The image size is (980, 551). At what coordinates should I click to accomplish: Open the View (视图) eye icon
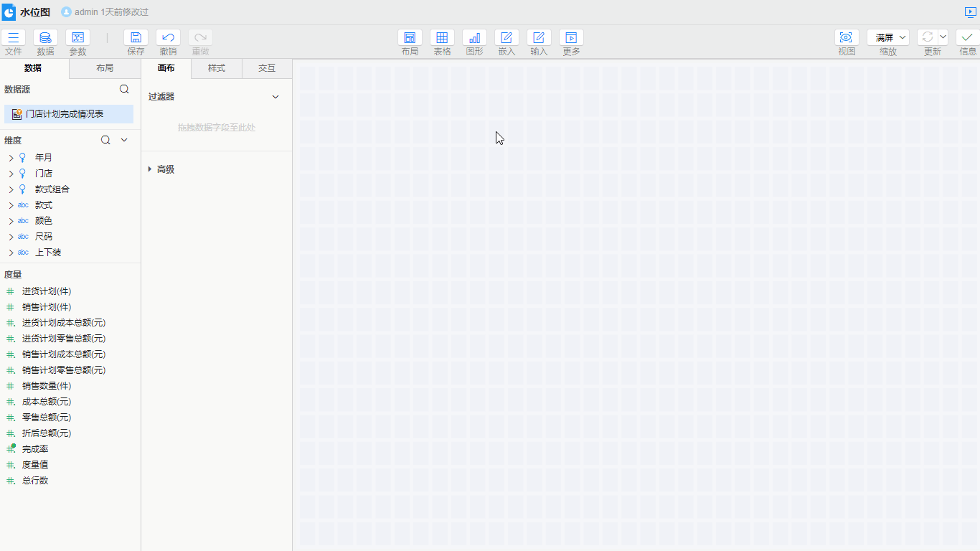coord(847,38)
